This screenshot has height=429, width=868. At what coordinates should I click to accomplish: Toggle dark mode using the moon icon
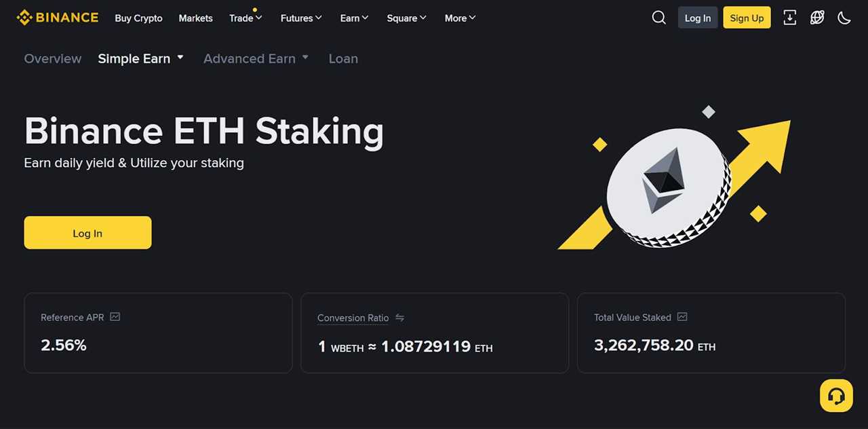coord(844,18)
